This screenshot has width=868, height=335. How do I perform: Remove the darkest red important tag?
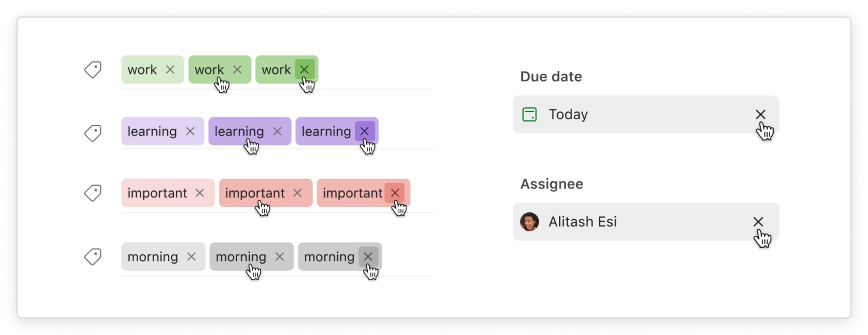395,193
